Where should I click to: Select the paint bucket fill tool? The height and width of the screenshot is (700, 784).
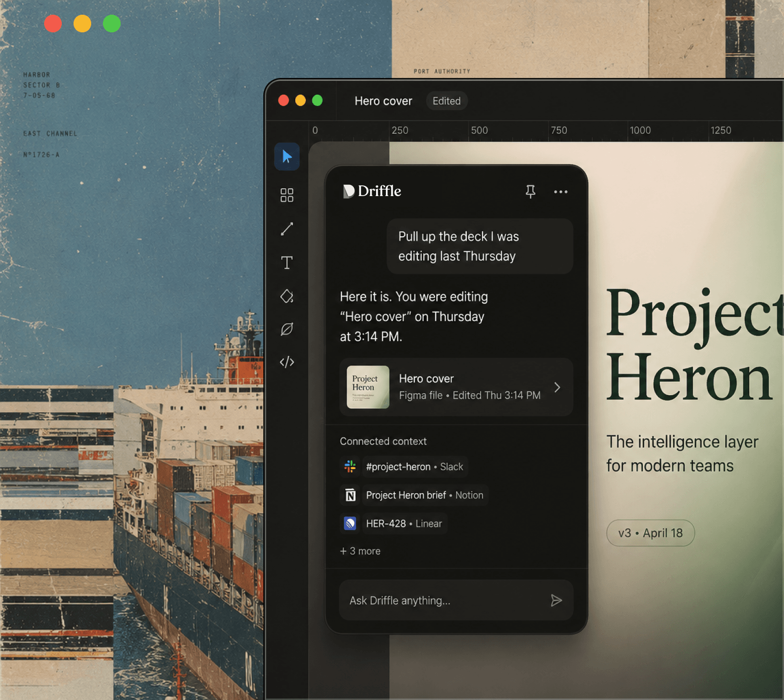point(287,296)
